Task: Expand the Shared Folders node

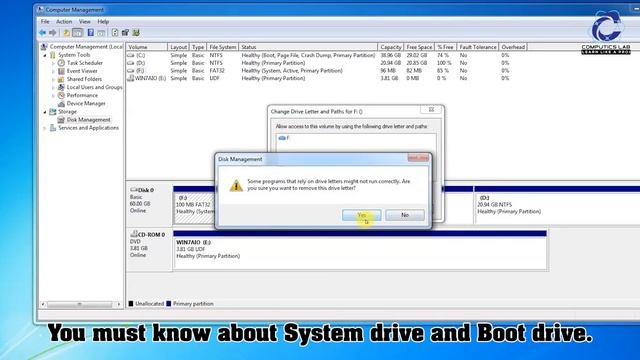Action: tap(53, 80)
